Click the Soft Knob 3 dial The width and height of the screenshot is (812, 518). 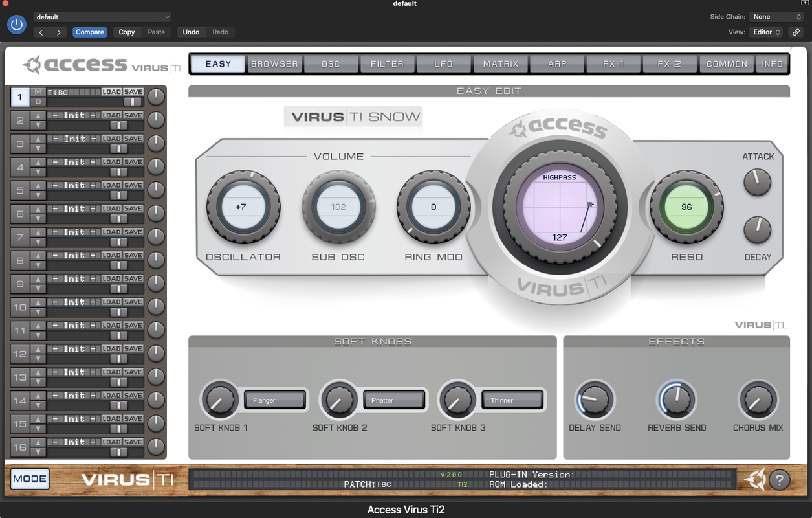point(457,400)
